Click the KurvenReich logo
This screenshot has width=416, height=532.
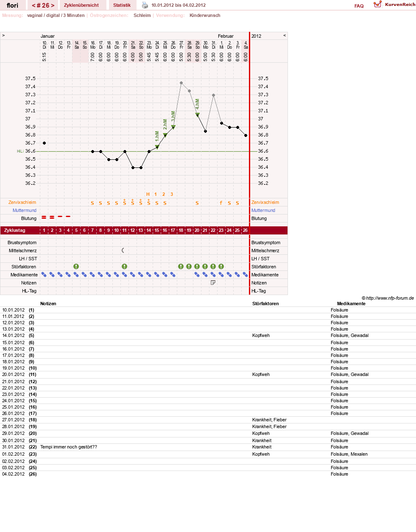click(394, 5)
